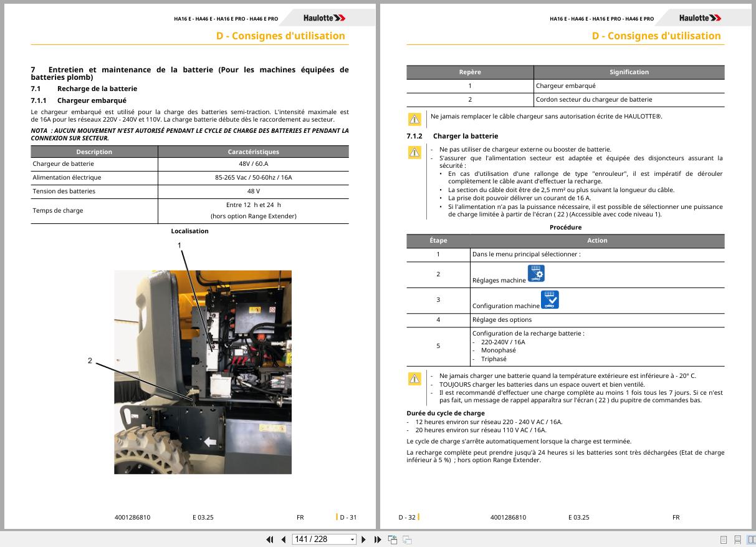Click the '7.1.2 Charger la batterie' heading
This screenshot has width=756, height=547.
coord(452,136)
